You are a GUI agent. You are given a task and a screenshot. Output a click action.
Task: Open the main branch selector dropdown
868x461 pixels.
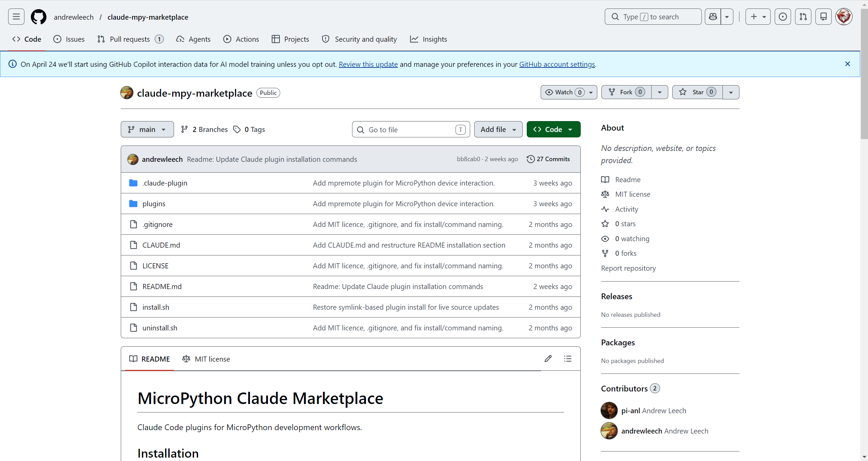(x=147, y=130)
